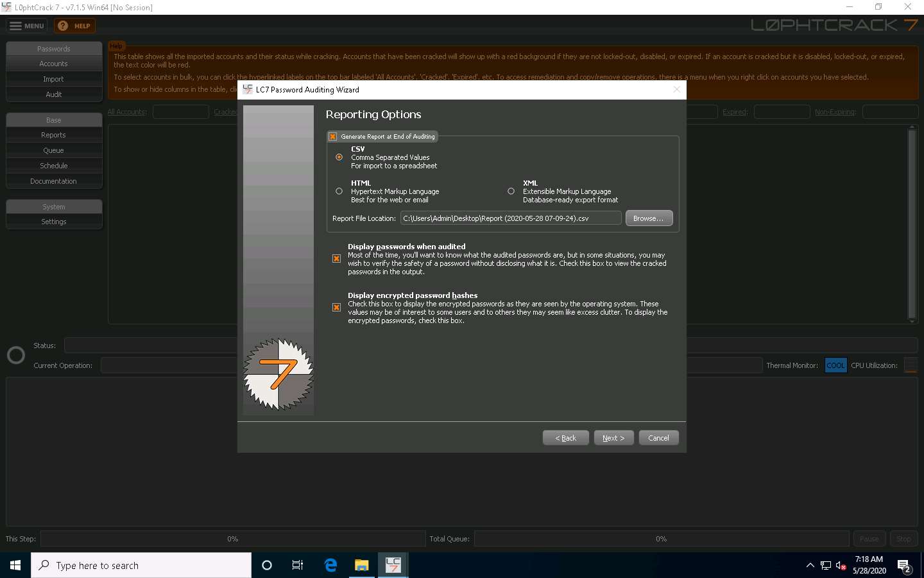
Task: Open Cortana from the taskbar
Action: pyautogui.click(x=267, y=565)
